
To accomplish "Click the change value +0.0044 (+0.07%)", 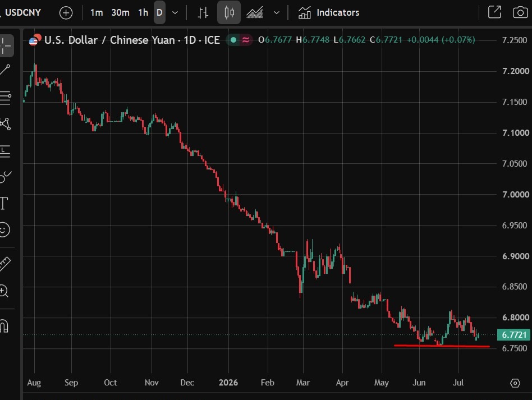I will pyautogui.click(x=441, y=40).
